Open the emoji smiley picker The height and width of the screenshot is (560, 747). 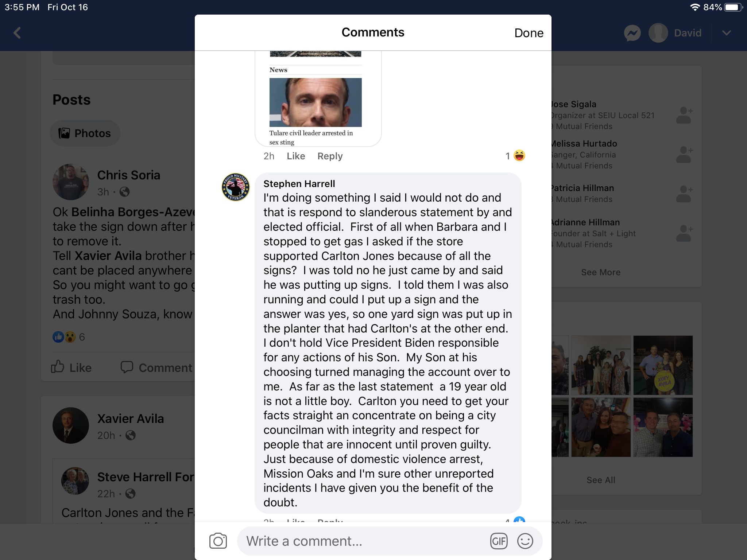point(525,541)
